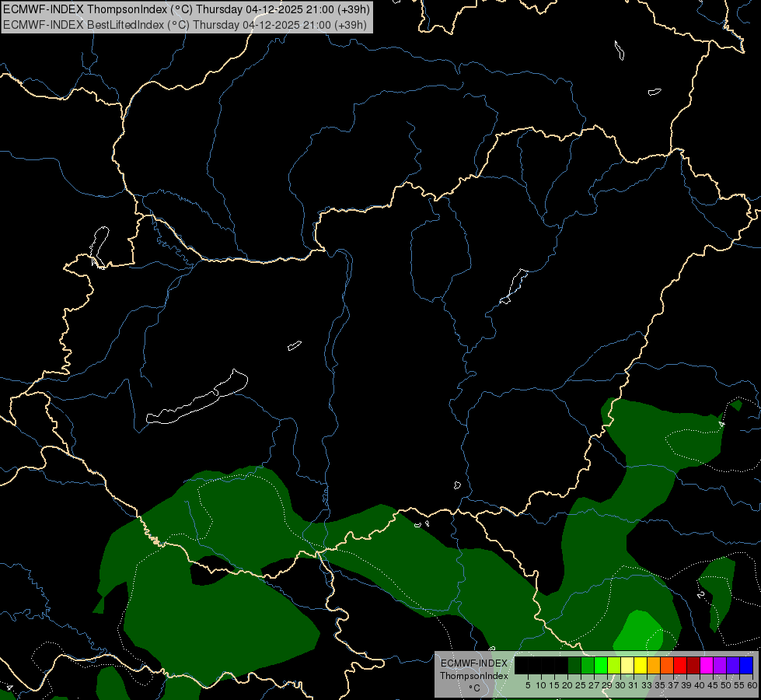Viewport: 761px width, 700px height.
Task: Click the blue 55–60 legend swatch
Action: (x=746, y=665)
